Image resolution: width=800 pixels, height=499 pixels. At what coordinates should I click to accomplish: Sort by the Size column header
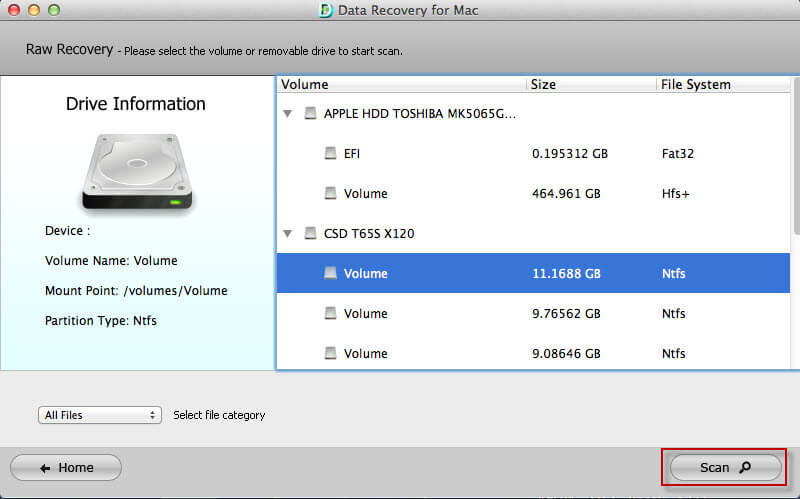click(591, 85)
